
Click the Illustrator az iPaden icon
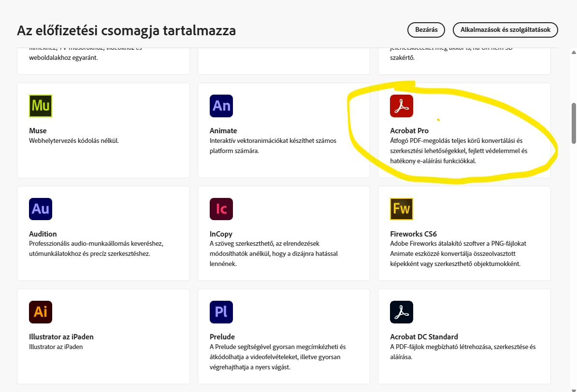coord(41,312)
